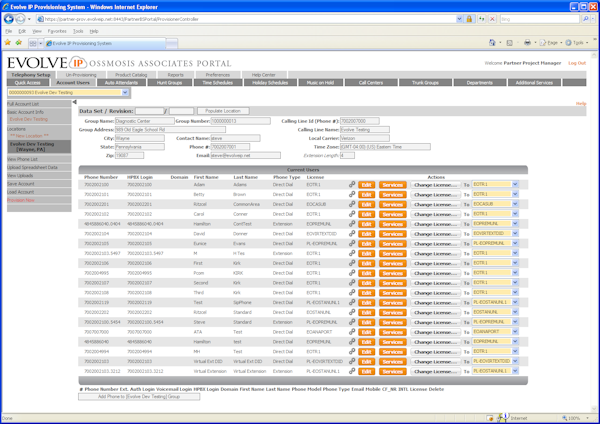The width and height of the screenshot is (600, 424).
Task: Click Edit button for Adam Adams
Action: pyautogui.click(x=367, y=185)
